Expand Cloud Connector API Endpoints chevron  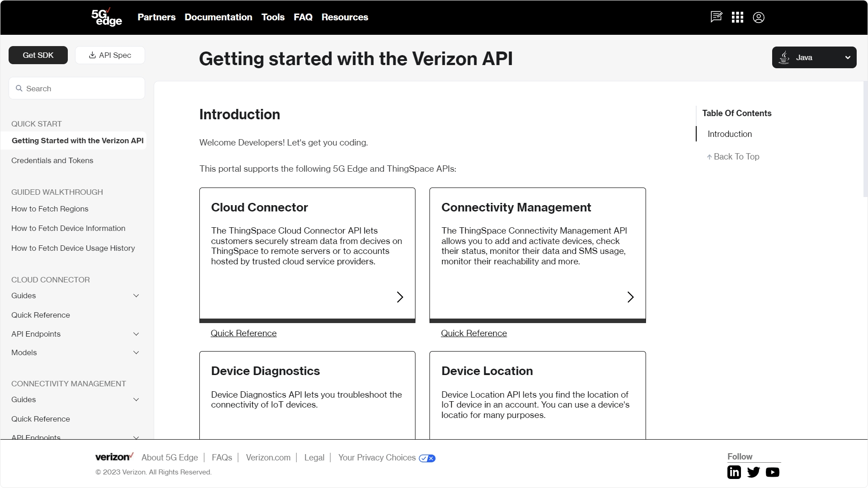(x=136, y=334)
